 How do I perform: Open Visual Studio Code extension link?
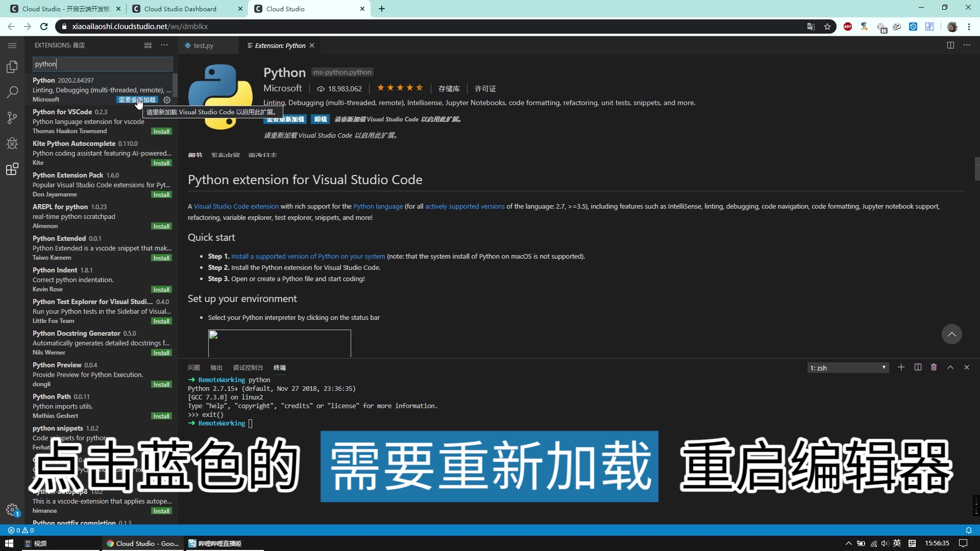[237, 206]
